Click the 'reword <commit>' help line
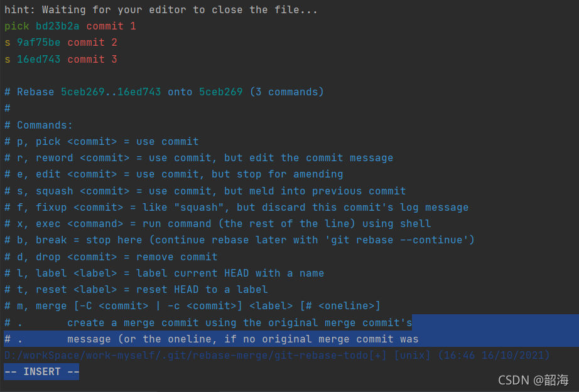This screenshot has height=392, width=579. click(198, 158)
